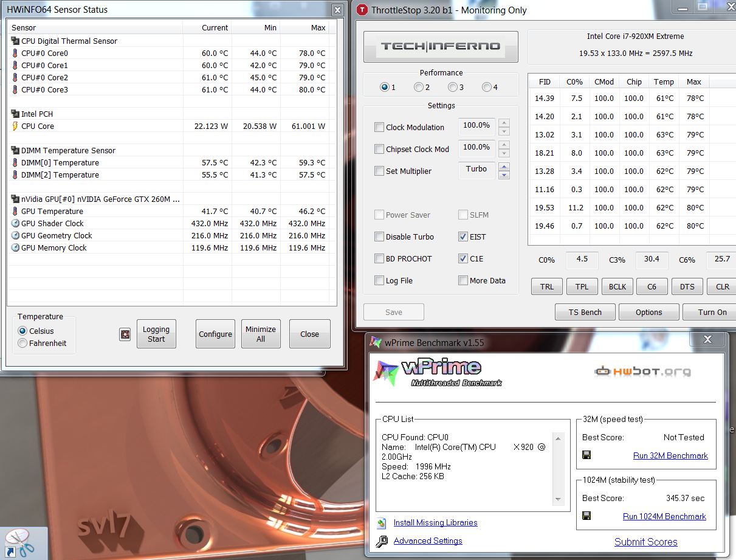Enable the Log File checkbox
This screenshot has width=736, height=560.
(379, 280)
